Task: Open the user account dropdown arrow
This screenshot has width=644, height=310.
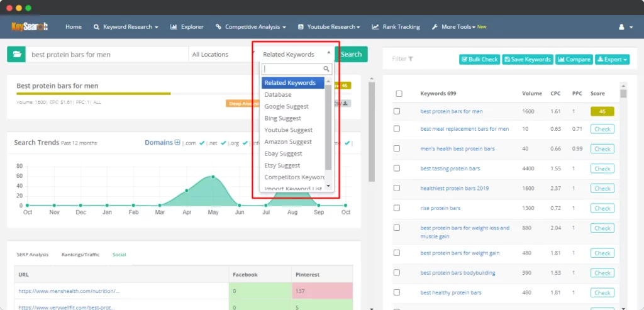Action: click(x=631, y=28)
